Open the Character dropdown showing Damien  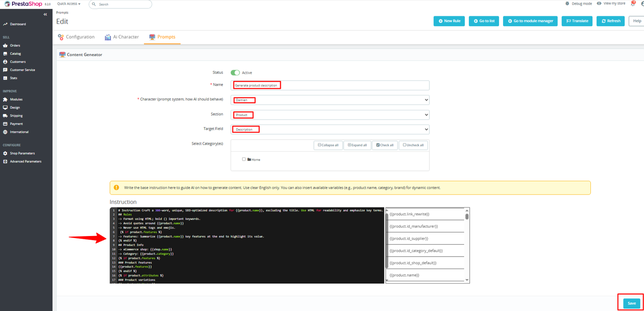(x=330, y=100)
